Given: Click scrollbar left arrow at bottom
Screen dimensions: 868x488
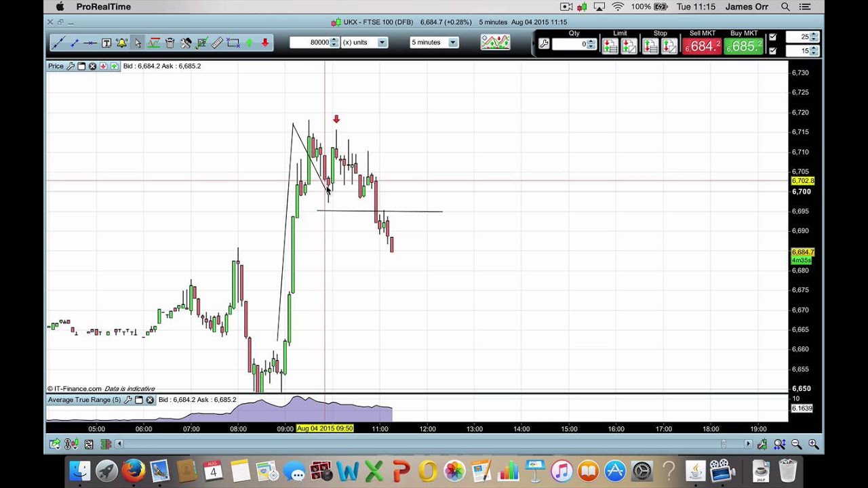Looking at the screenshot, I should [x=119, y=444].
